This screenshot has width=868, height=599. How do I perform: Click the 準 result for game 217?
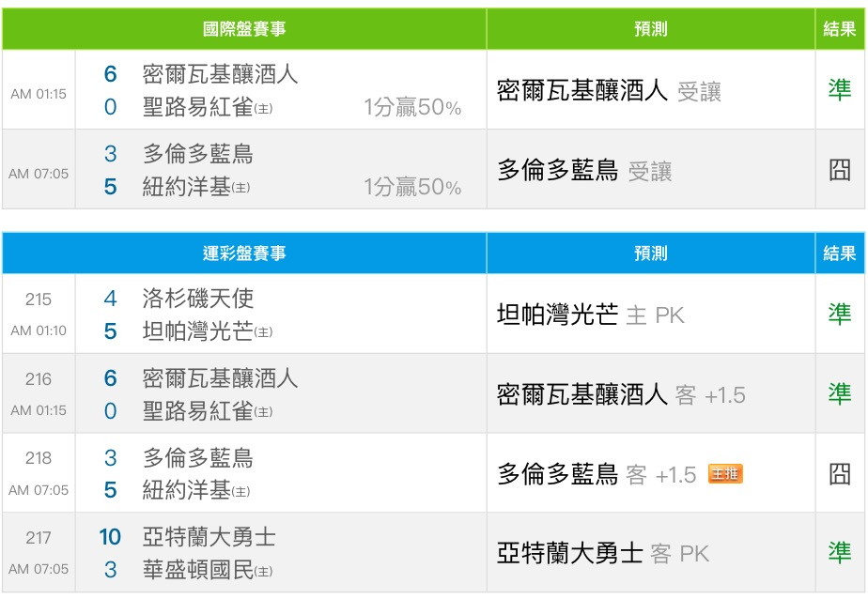tap(840, 553)
